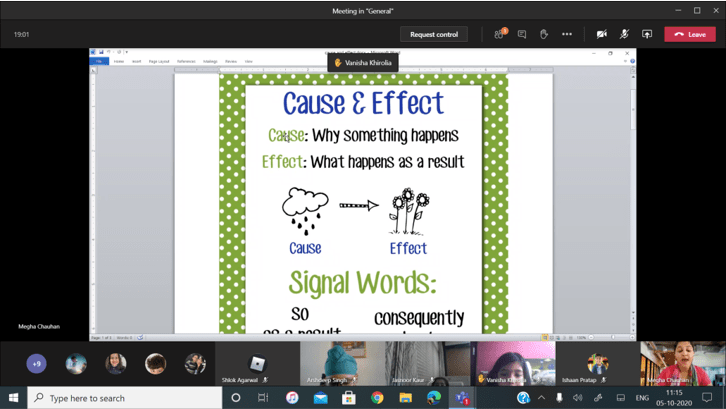Open the share content tray
Viewport: 726px width, 409px height.
[647, 34]
